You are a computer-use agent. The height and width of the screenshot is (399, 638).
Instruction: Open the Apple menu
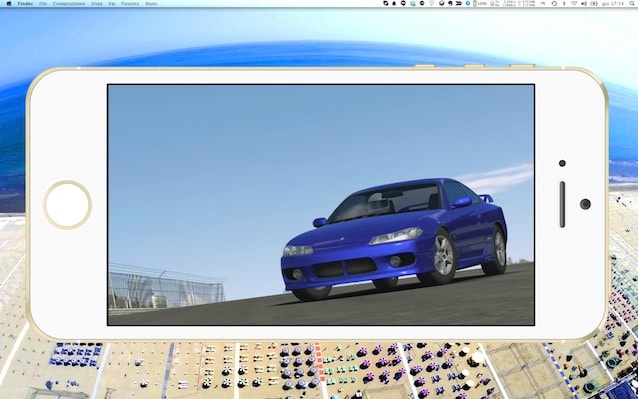pyautogui.click(x=9, y=4)
